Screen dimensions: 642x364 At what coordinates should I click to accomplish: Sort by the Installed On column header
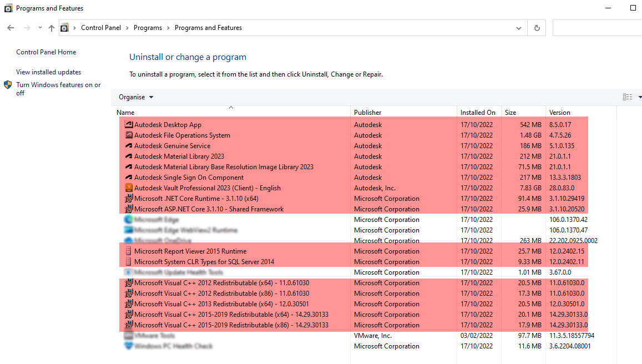[x=478, y=113]
